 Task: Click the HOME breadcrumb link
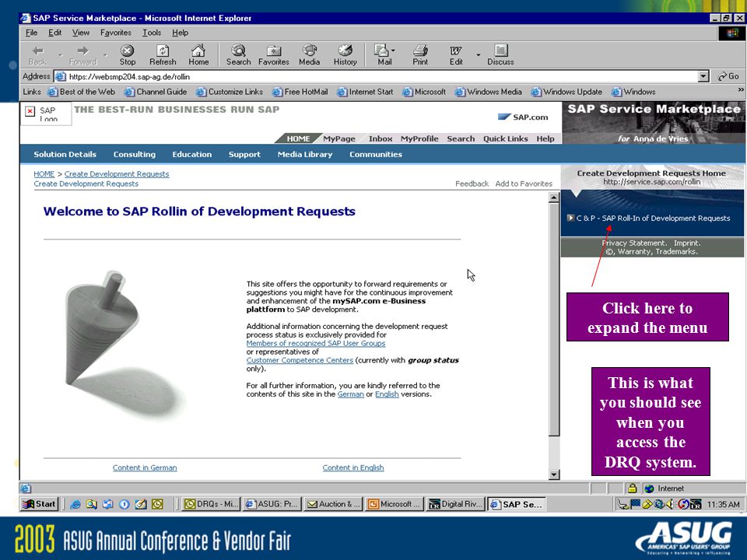(44, 173)
